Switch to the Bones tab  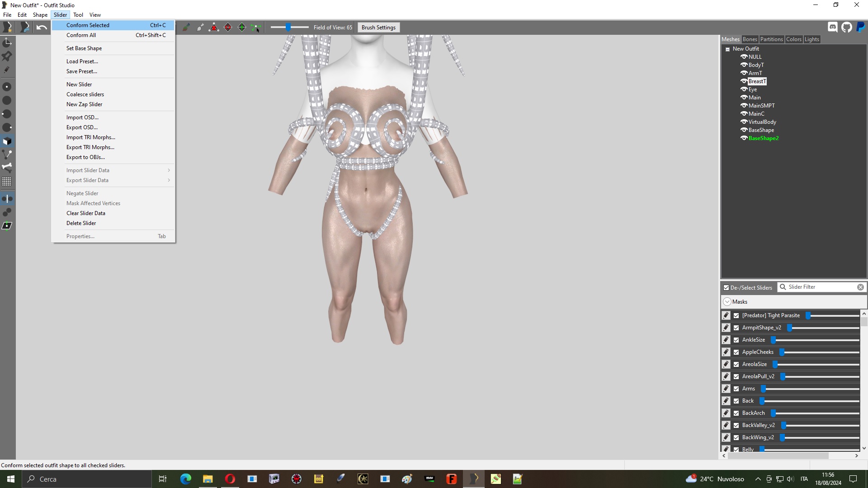[x=750, y=39]
